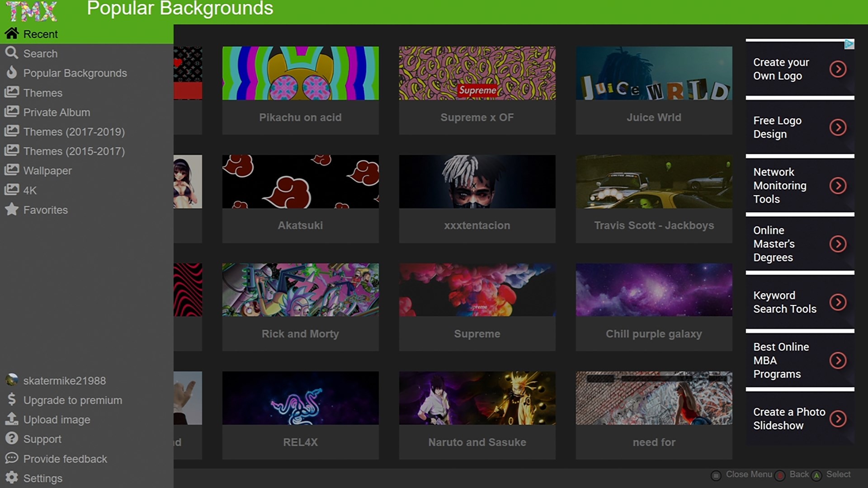Select the Pikachu on acid background thumbnail
The image size is (868, 488).
[300, 73]
